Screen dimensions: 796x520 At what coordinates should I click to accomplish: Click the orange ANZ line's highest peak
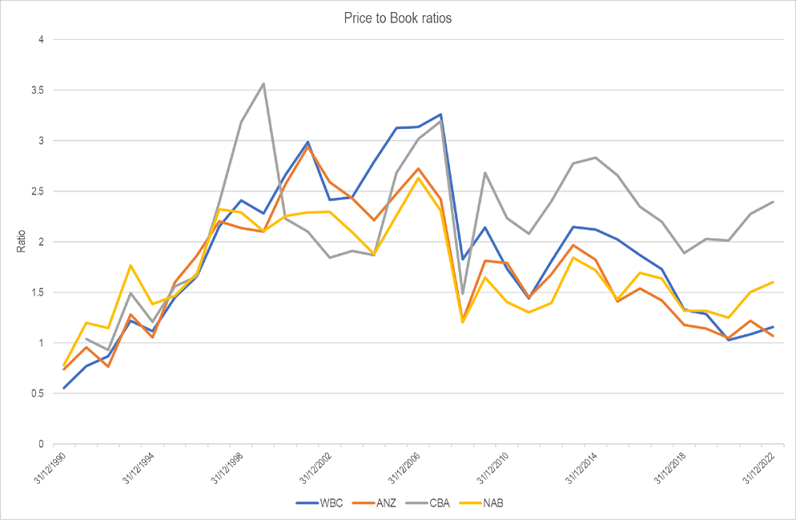click(x=308, y=147)
